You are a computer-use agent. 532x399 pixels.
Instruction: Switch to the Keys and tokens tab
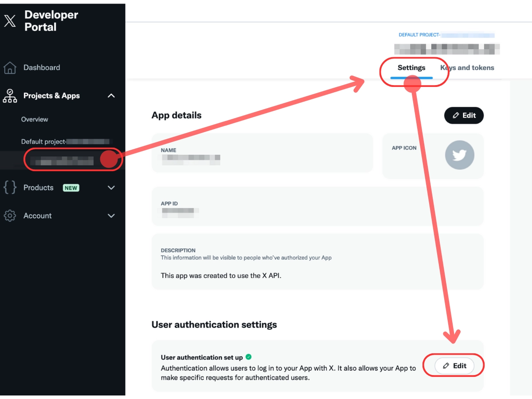(467, 68)
